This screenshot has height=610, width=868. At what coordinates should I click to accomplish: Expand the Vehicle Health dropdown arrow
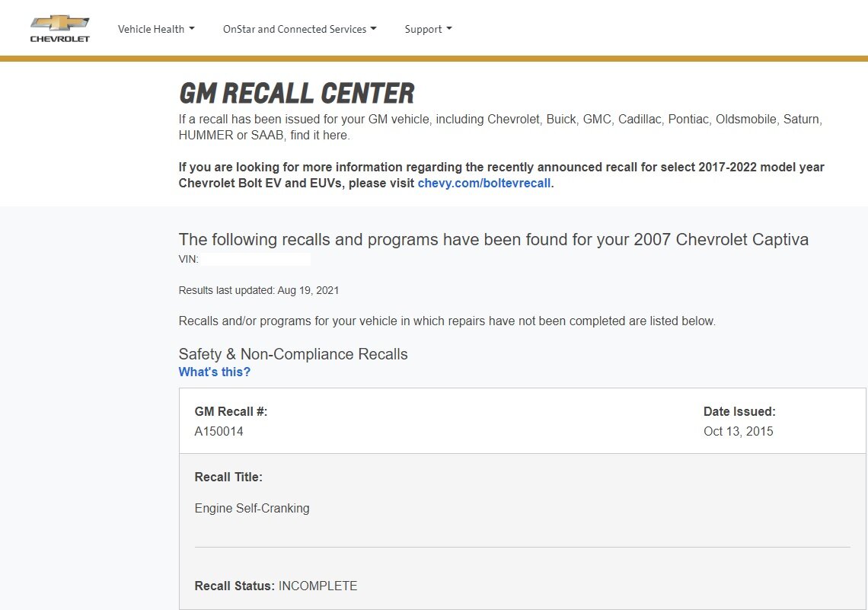point(192,29)
